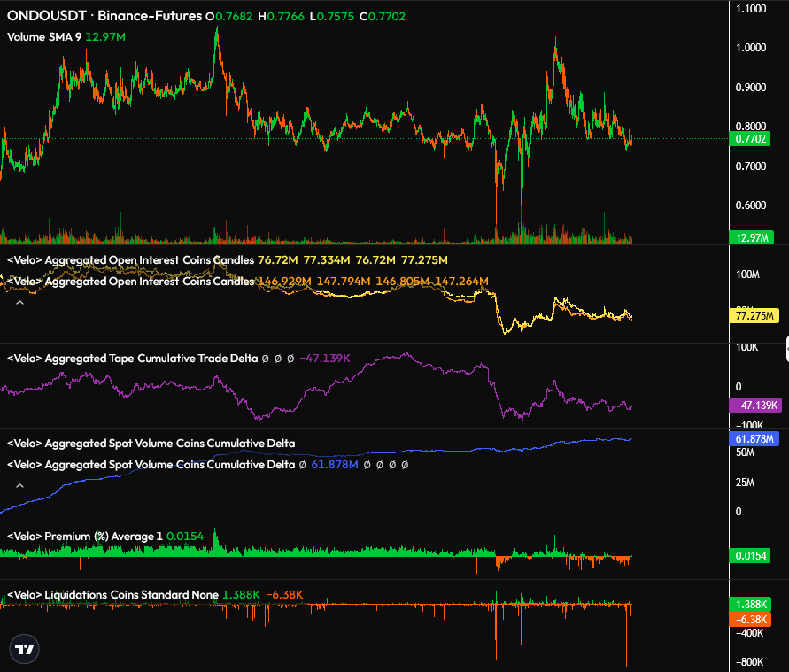789x672 pixels.
Task: Click the -47.139K value in trade delta legend
Action: 325,359
